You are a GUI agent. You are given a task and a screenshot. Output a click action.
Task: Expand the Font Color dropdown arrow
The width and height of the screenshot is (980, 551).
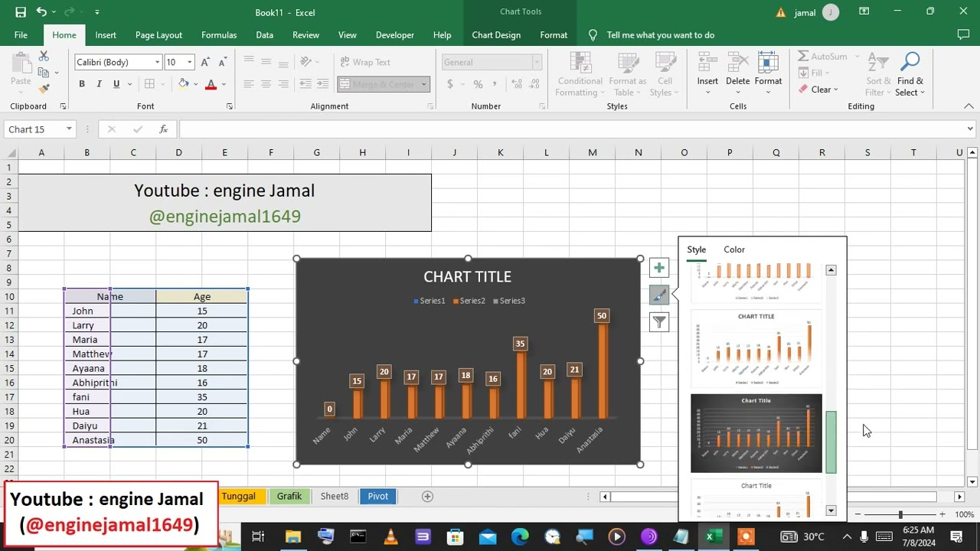pyautogui.click(x=224, y=84)
